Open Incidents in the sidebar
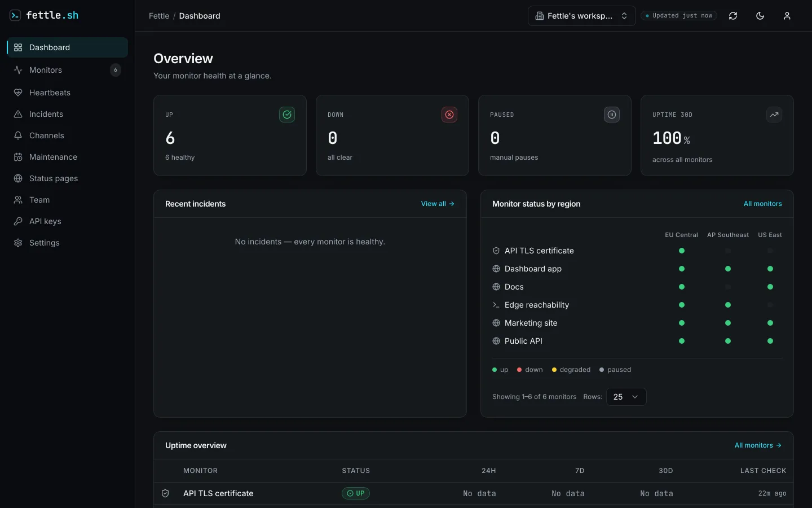This screenshot has height=508, width=812. pos(68,114)
